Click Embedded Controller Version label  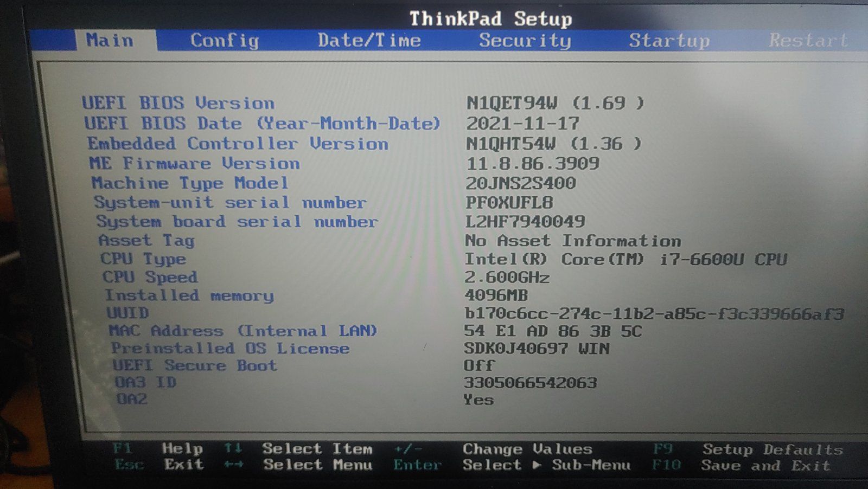point(238,144)
